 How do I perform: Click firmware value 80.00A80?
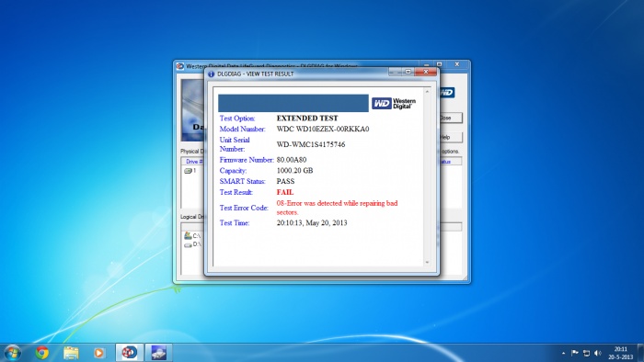click(292, 160)
